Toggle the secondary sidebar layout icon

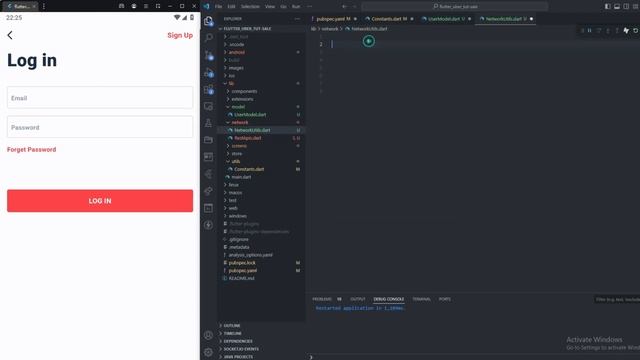point(626,6)
